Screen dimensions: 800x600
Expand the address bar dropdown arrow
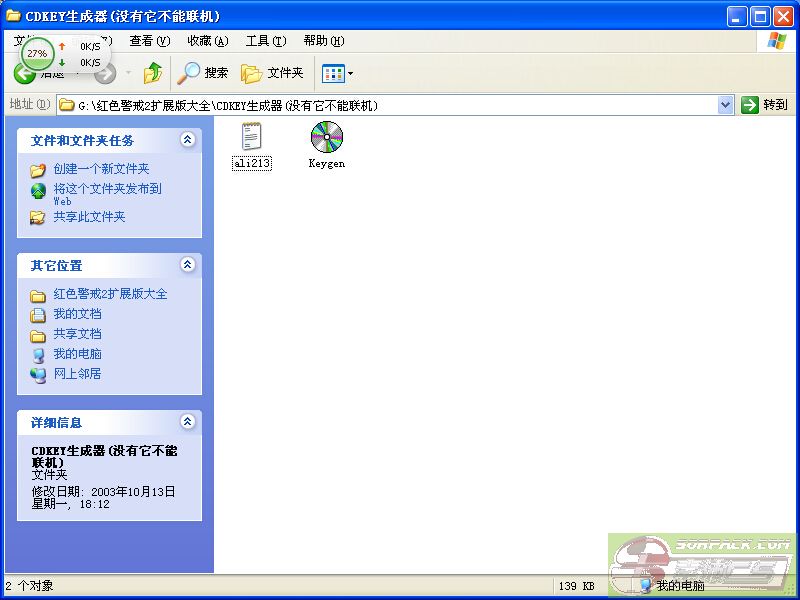[x=725, y=105]
